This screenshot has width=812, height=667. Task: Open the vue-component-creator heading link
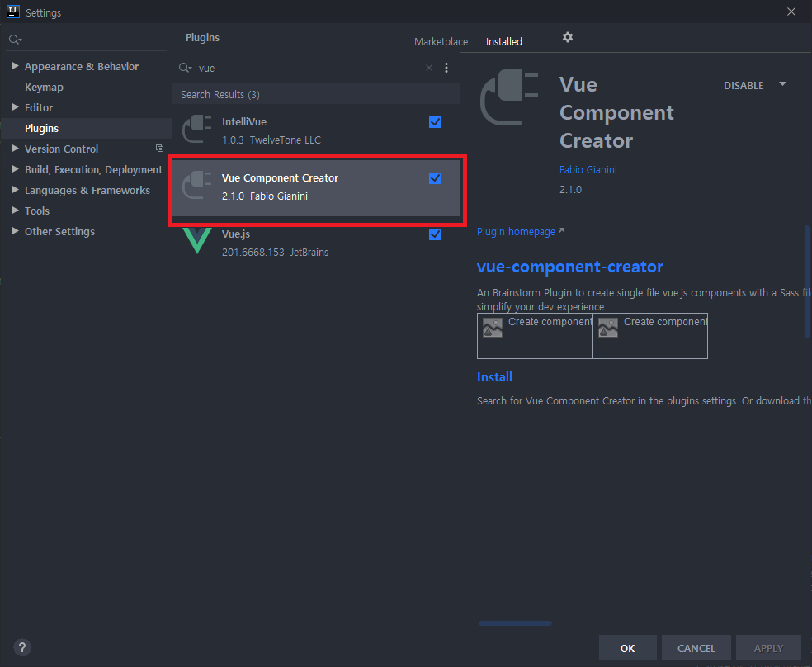tap(569, 267)
